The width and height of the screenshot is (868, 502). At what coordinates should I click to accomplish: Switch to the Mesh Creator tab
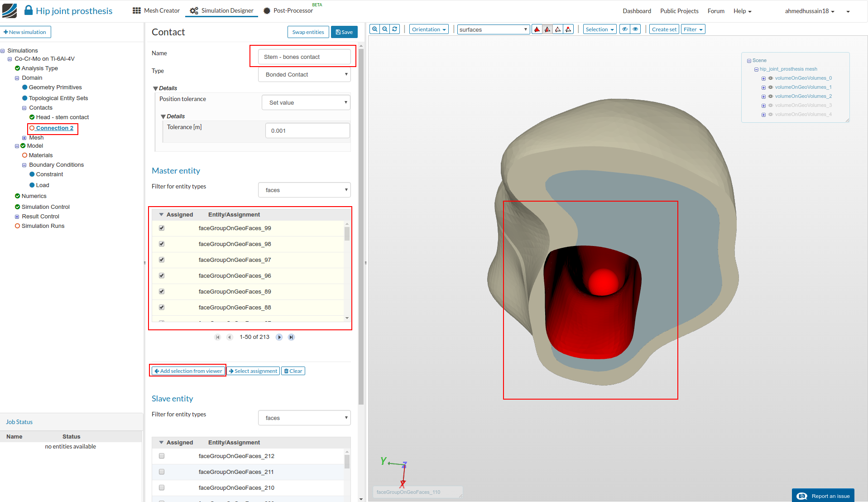coord(156,11)
